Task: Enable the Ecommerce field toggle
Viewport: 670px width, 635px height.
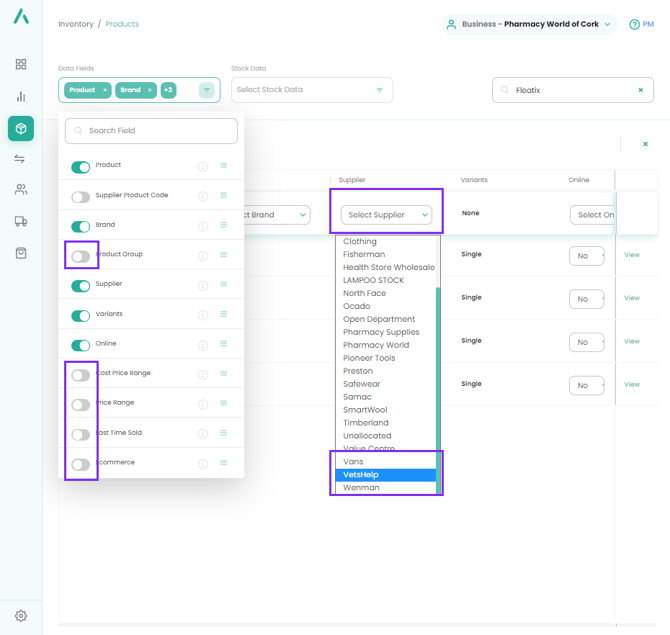Action: coord(81,464)
